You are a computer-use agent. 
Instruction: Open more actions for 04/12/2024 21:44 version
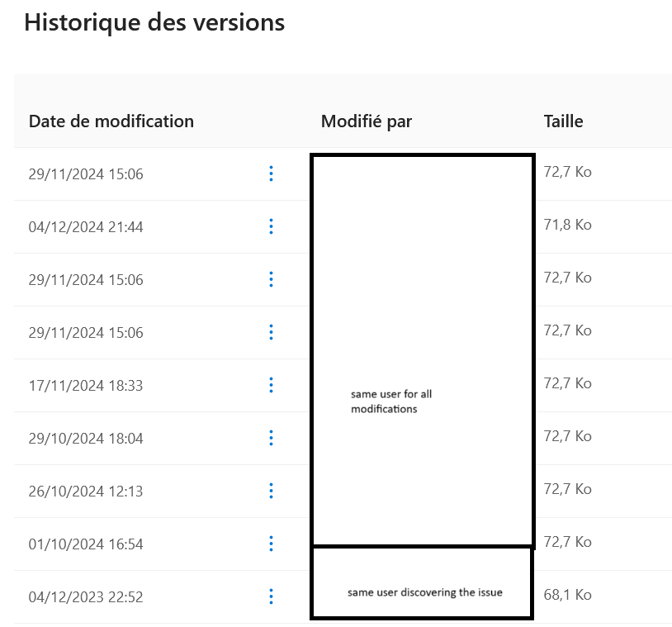coord(271,226)
